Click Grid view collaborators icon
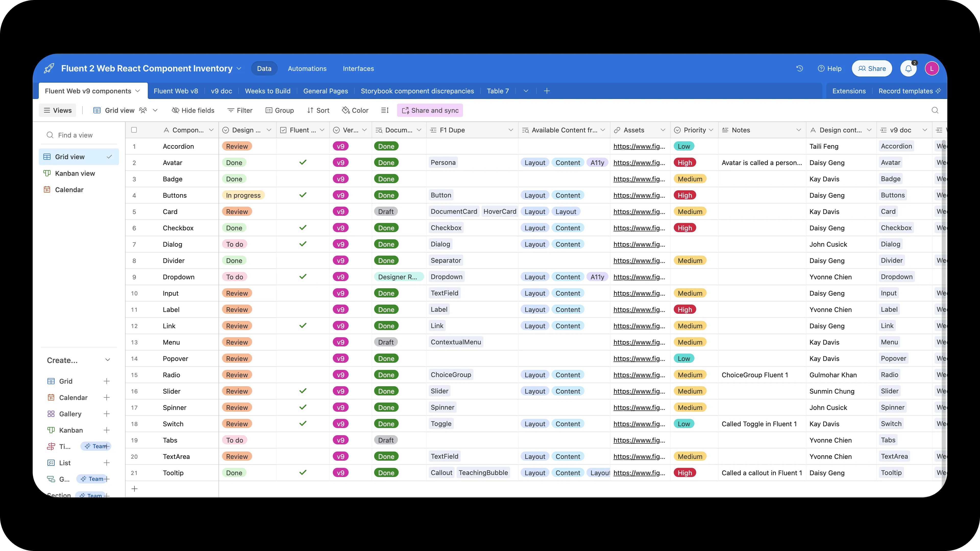The width and height of the screenshot is (980, 551). point(143,110)
